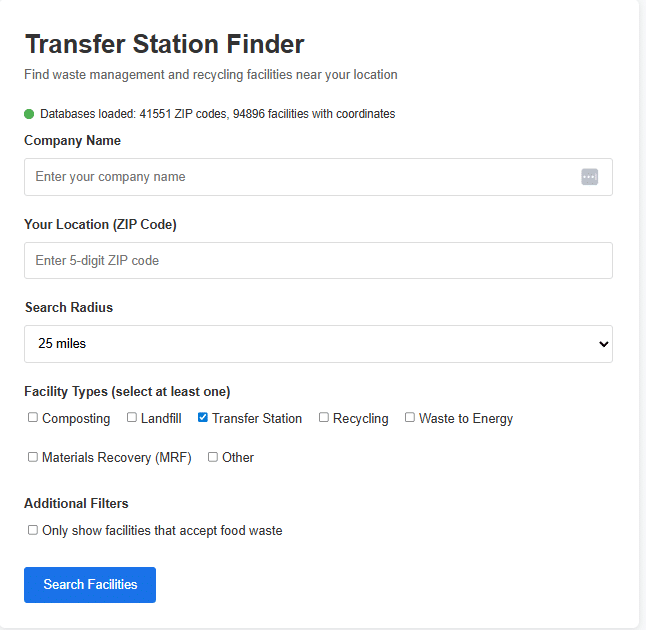Enable the Other facility type checkbox
The image size is (646, 630).
(x=213, y=457)
